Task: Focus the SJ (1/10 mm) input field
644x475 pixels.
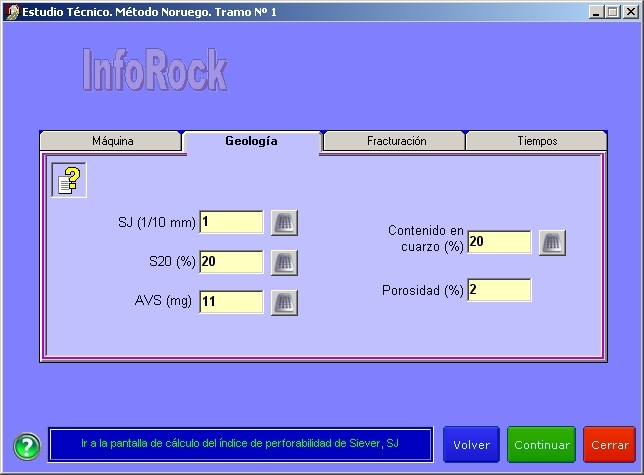Action: tap(231, 222)
